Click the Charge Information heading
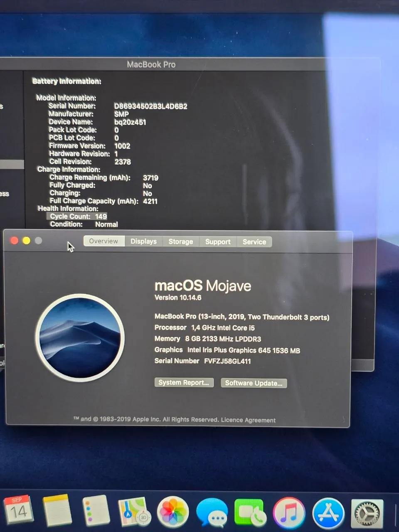399x532 pixels. 69,170
